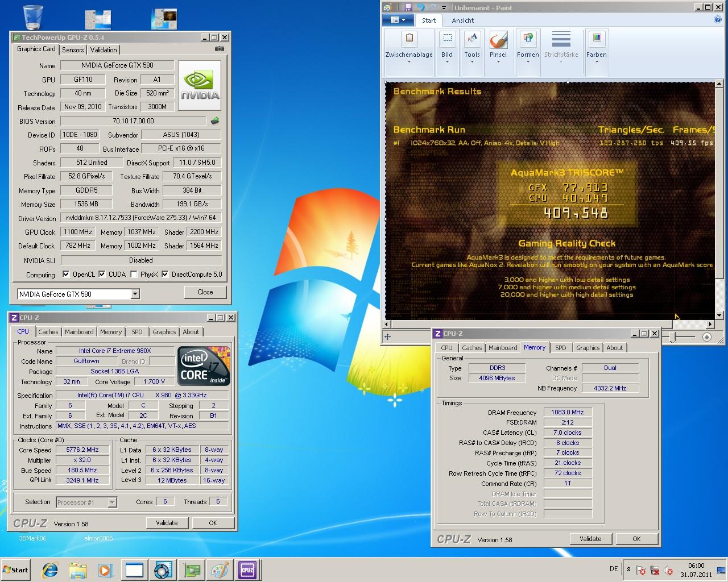
Task: Click the GPU-Z BIOS Version field 70.10.17.00.00
Action: click(133, 121)
